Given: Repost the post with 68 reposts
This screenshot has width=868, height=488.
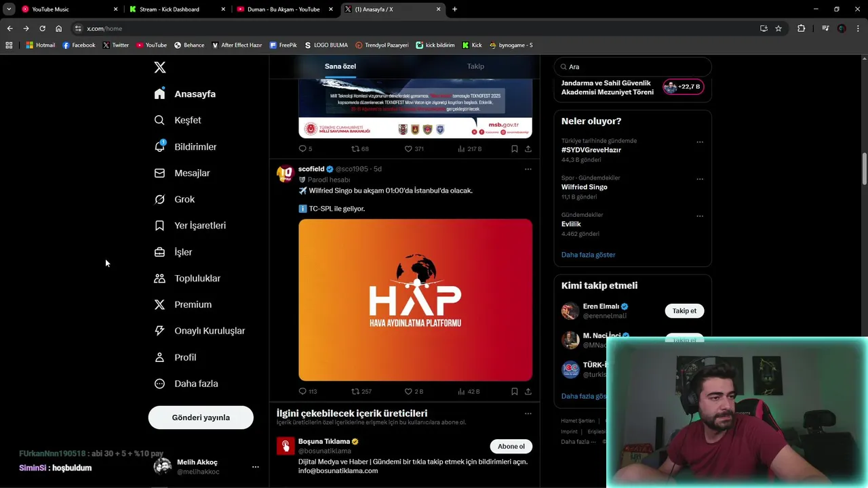Looking at the screenshot, I should (x=360, y=148).
